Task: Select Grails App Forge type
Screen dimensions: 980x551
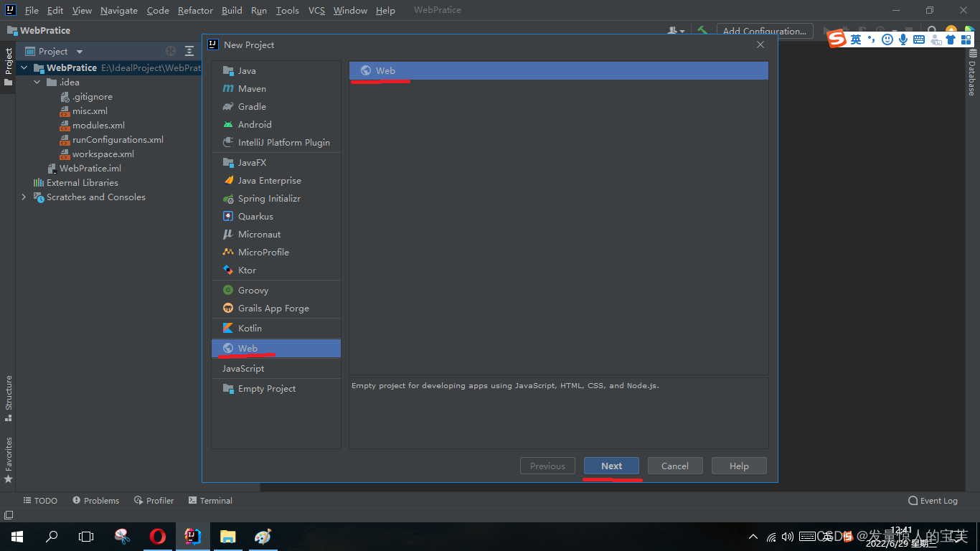Action: (x=276, y=308)
